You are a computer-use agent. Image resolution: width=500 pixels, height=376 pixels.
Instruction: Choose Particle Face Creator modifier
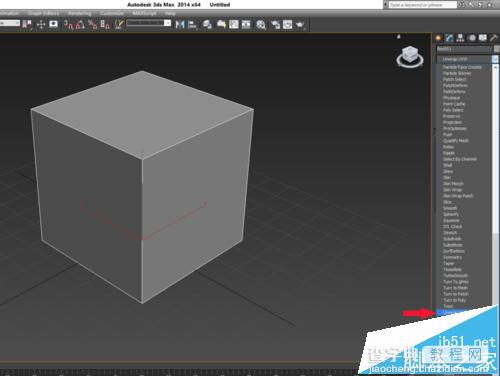click(x=462, y=67)
